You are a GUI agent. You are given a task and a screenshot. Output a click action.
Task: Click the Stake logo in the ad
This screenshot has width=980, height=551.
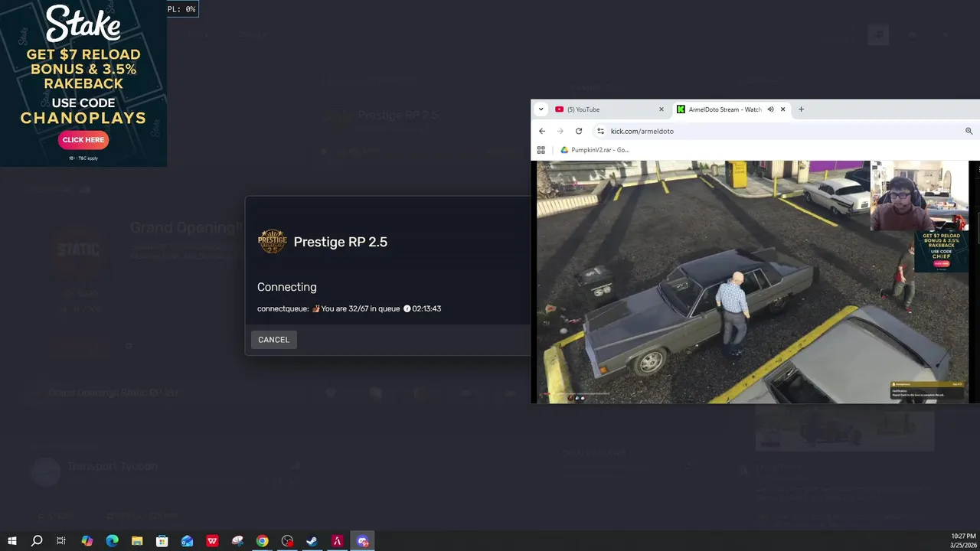(83, 25)
